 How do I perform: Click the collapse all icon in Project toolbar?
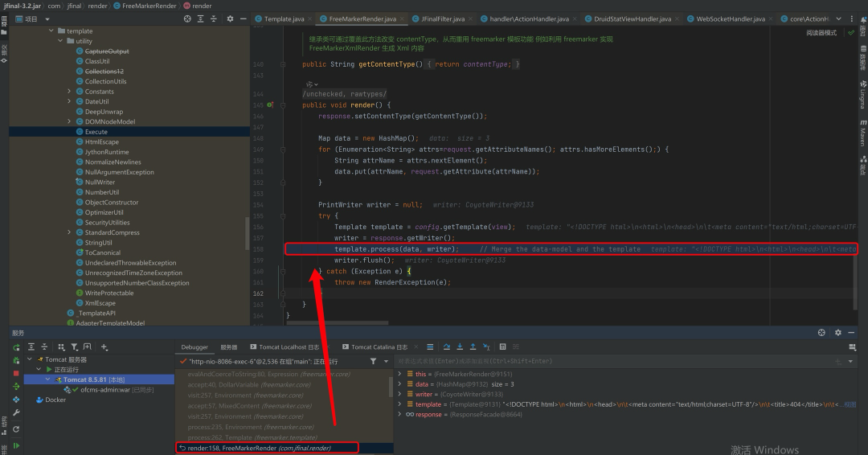214,18
